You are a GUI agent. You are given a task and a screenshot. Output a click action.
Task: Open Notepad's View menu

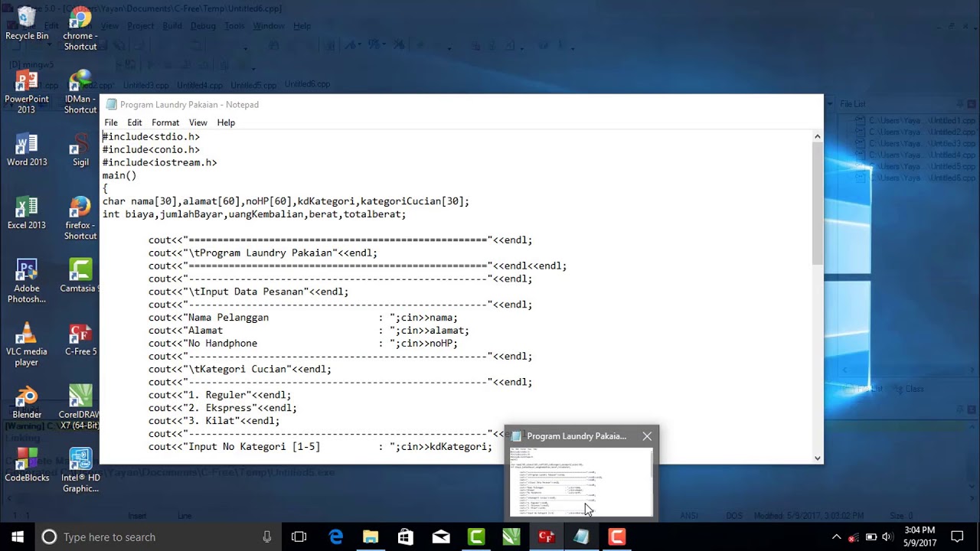[198, 122]
